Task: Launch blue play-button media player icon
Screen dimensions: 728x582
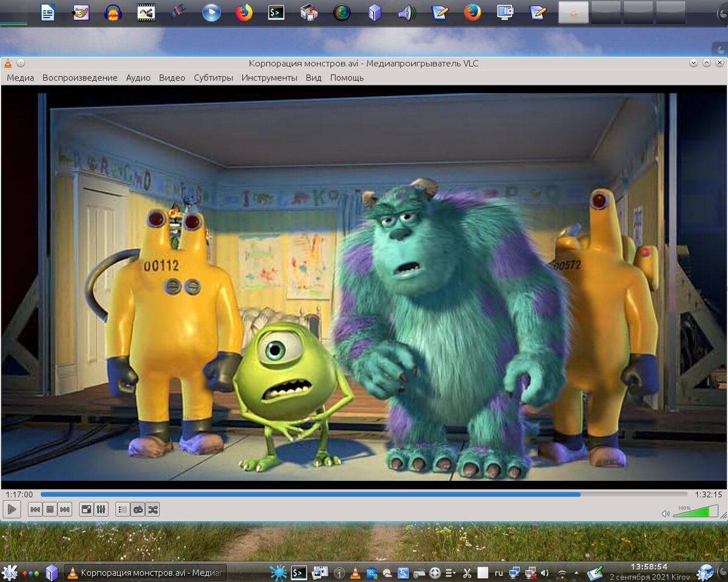Action: point(211,12)
